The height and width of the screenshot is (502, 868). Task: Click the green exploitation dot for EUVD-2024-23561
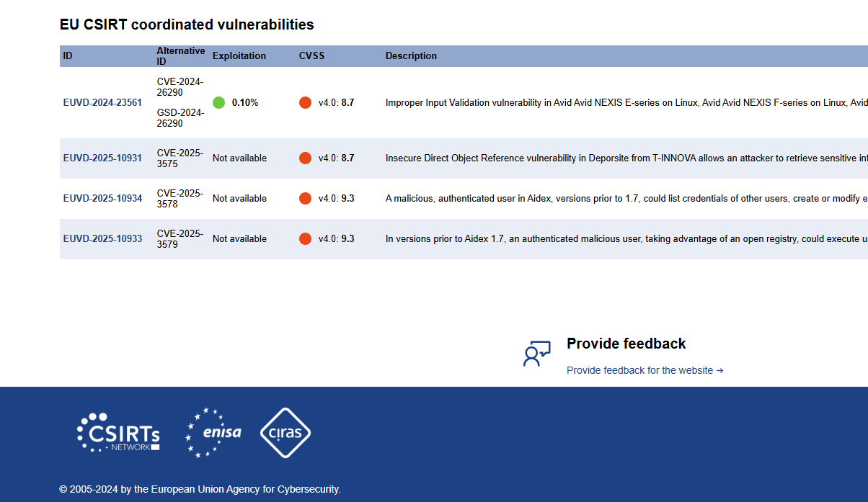[x=219, y=103]
